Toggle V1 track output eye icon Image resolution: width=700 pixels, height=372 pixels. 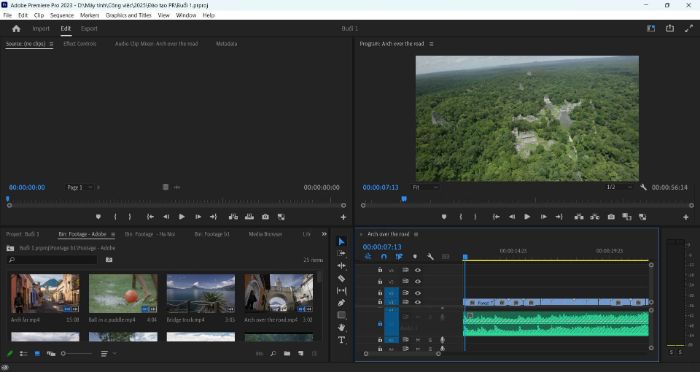(x=418, y=302)
